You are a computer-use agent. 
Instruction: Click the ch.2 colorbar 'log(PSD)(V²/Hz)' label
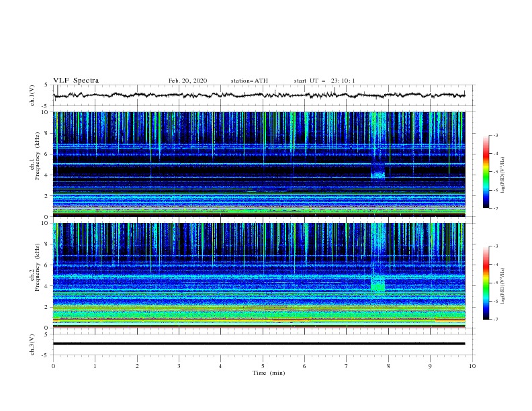(x=503, y=285)
